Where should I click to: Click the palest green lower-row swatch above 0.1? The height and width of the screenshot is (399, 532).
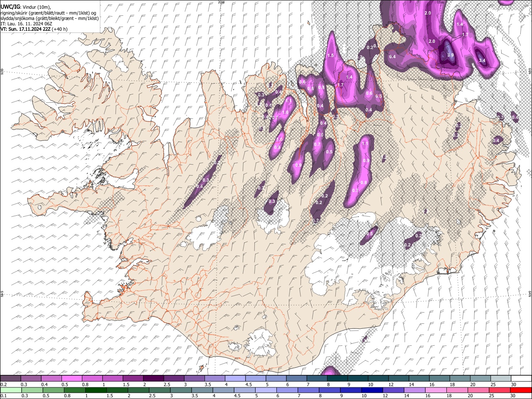pos(11,390)
